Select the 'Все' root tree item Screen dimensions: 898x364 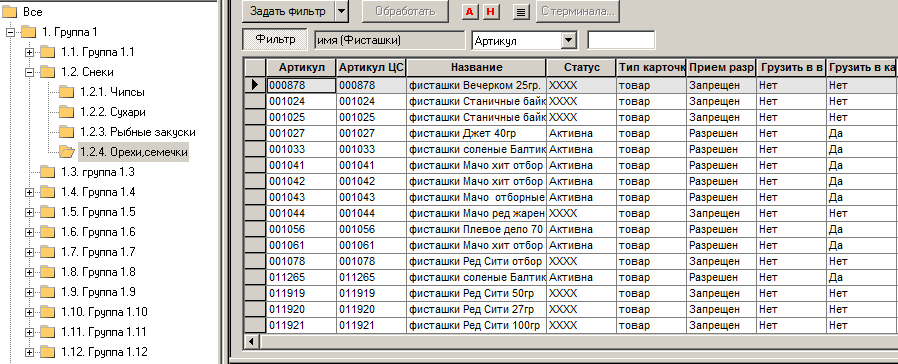tap(33, 12)
